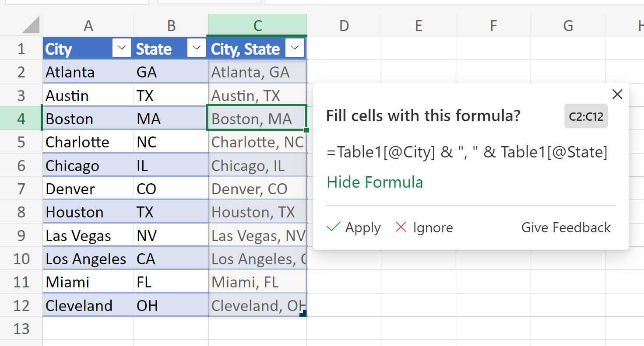This screenshot has width=644, height=346.
Task: Click the table resize handle at C12
Action: tap(303, 313)
